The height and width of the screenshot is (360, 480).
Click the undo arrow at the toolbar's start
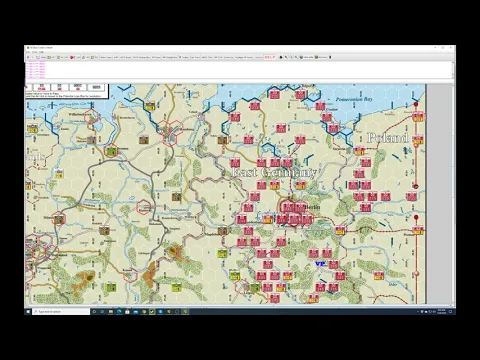pos(28,57)
